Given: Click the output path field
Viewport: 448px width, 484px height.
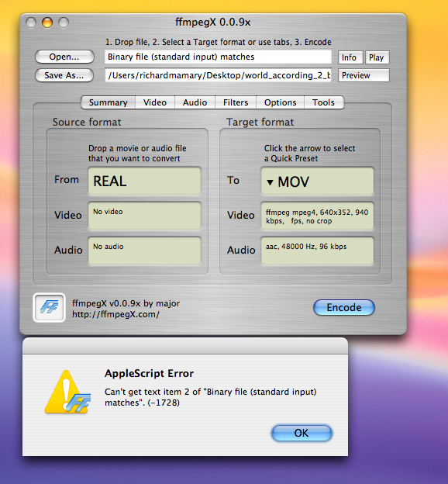Looking at the screenshot, I should tap(218, 75).
